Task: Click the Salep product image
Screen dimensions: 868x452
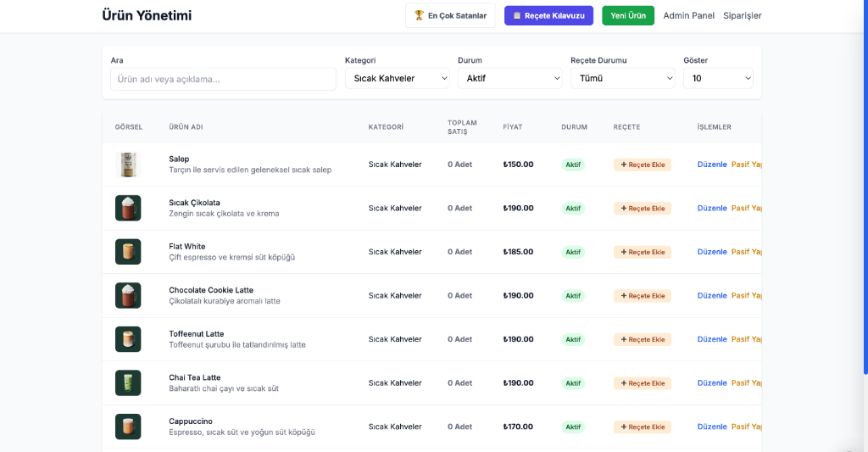Action: point(128,165)
